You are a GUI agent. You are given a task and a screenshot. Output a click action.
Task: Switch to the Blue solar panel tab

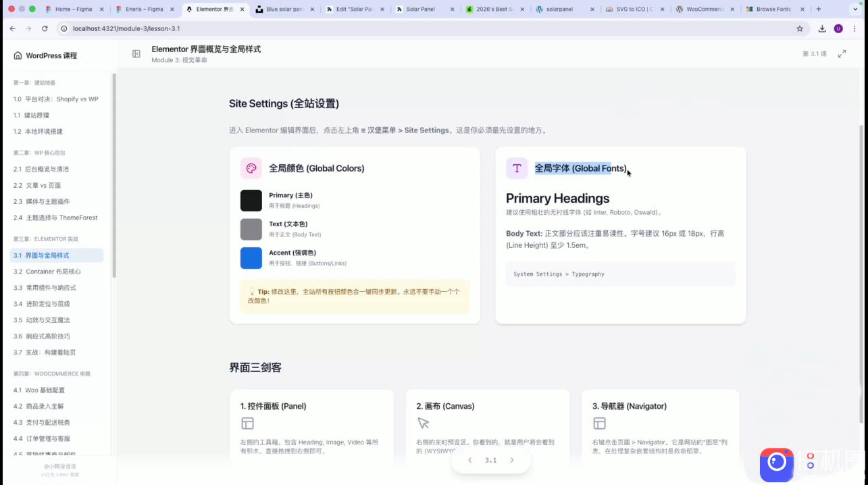pos(286,9)
